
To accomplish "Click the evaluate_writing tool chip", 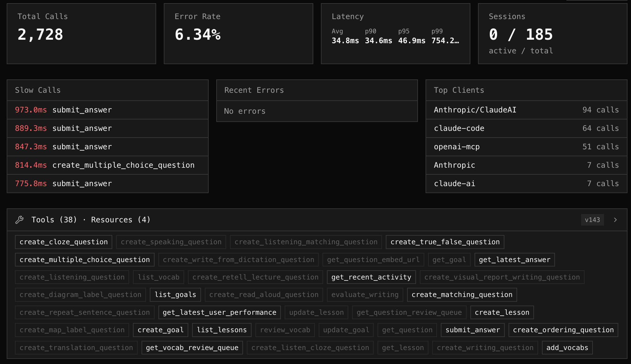I will [x=365, y=295].
